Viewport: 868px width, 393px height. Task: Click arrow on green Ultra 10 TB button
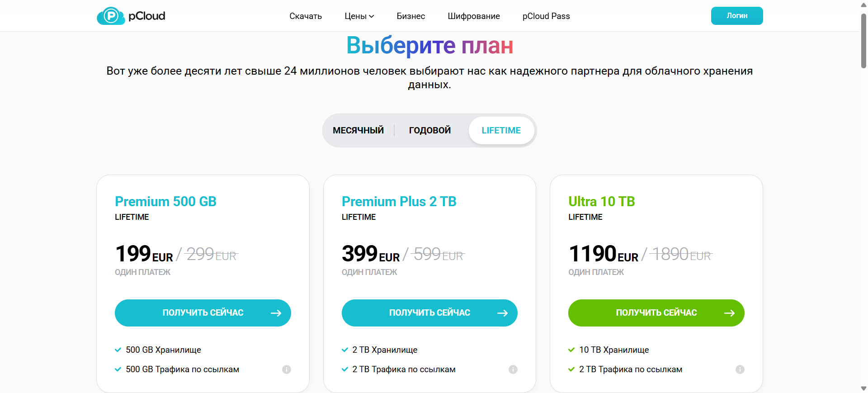tap(730, 313)
